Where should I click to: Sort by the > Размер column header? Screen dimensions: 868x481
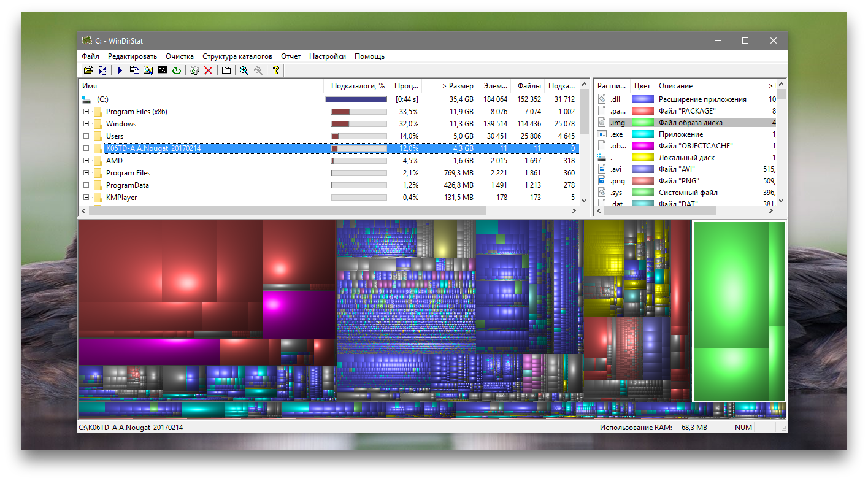click(450, 86)
